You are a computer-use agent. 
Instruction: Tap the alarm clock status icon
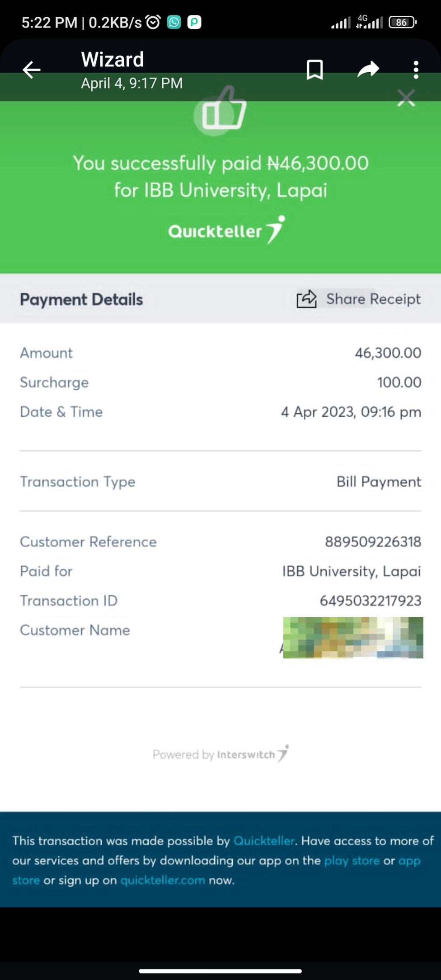pyautogui.click(x=153, y=22)
